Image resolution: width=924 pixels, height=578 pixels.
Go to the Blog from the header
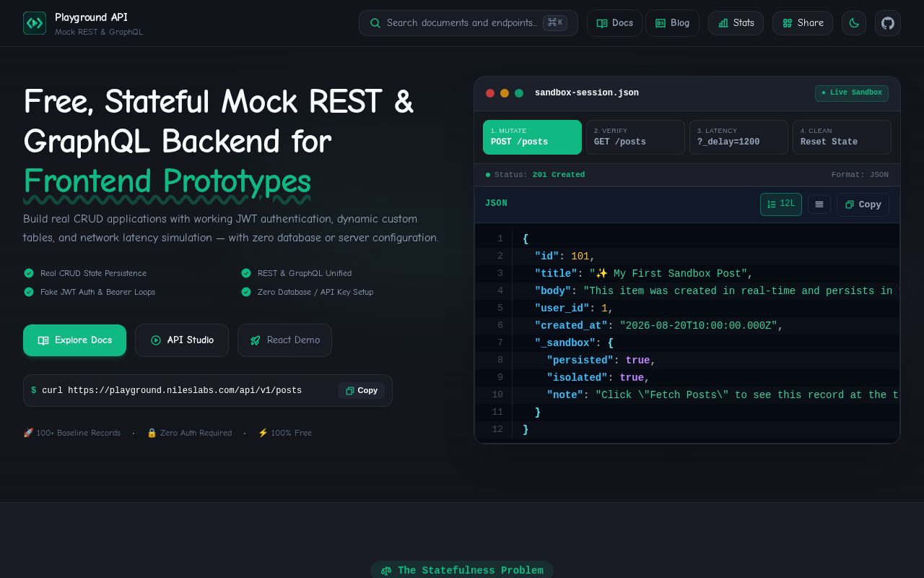click(672, 23)
